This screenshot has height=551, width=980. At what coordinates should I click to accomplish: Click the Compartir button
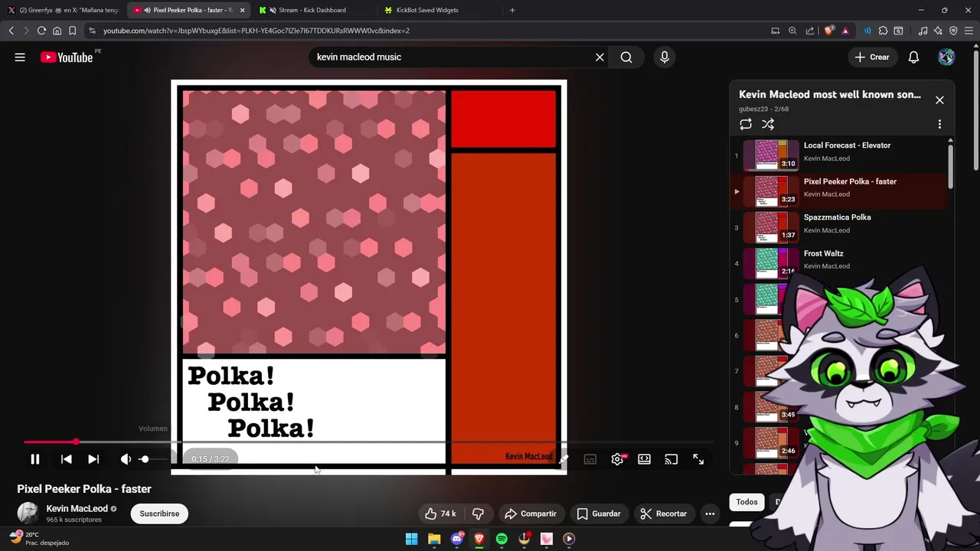pyautogui.click(x=531, y=514)
